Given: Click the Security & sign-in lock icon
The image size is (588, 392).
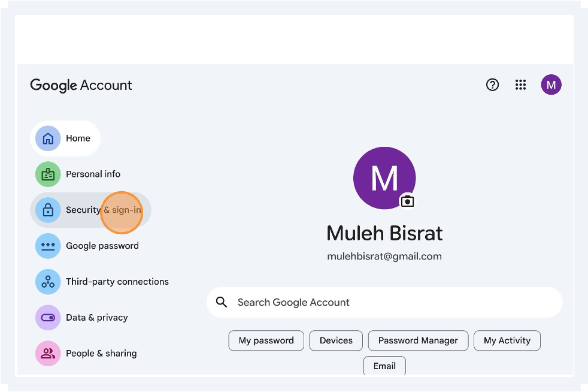Looking at the screenshot, I should click(48, 210).
